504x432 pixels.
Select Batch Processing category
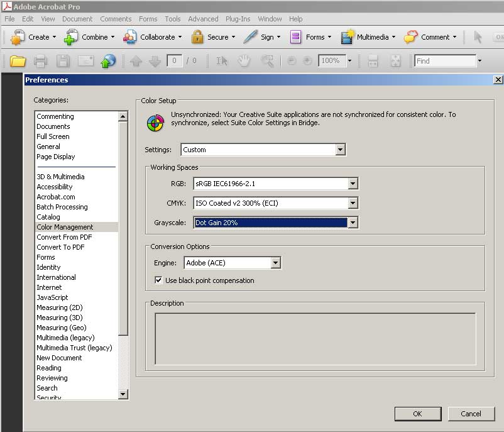coord(77,207)
